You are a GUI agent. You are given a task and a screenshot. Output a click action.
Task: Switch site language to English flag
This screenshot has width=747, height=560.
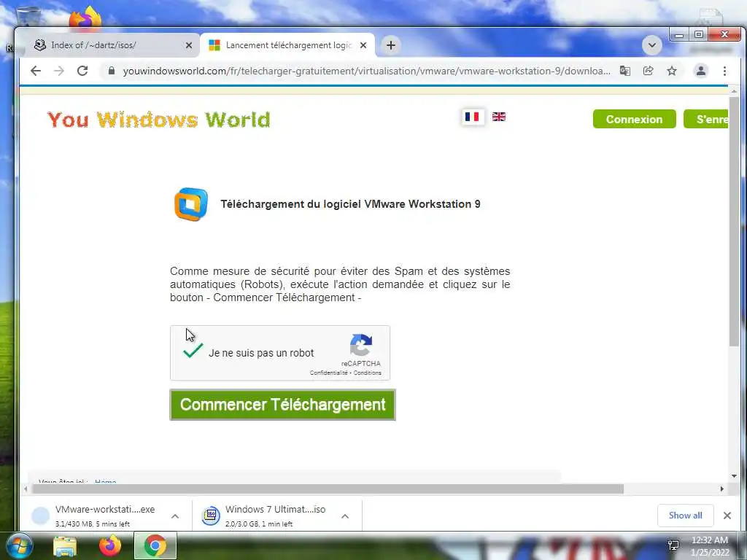tap(499, 117)
